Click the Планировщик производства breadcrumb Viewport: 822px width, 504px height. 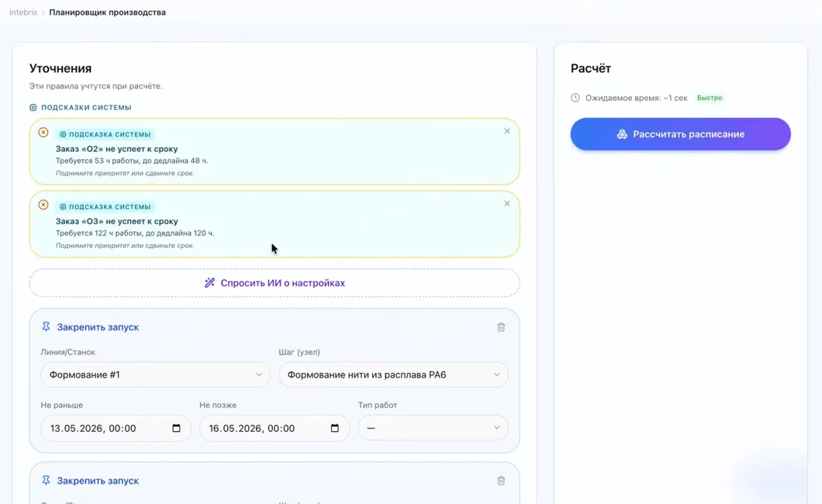pos(108,12)
